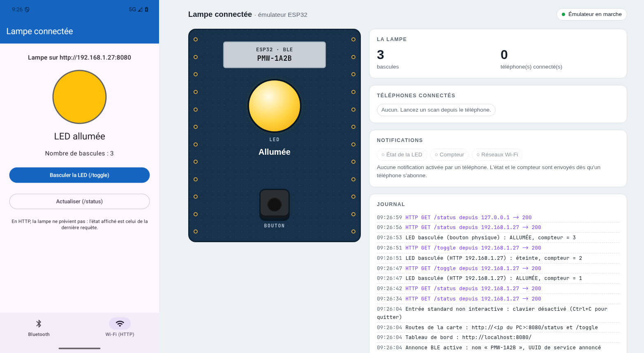Tap the phone status bar 5G signal icon
The height and width of the screenshot is (353, 644).
(136, 9)
